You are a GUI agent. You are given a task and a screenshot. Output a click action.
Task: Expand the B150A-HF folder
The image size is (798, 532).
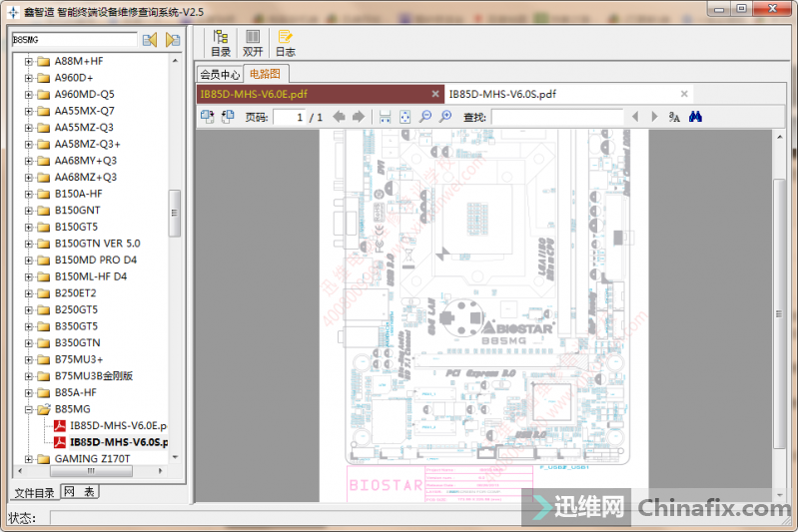tap(29, 195)
